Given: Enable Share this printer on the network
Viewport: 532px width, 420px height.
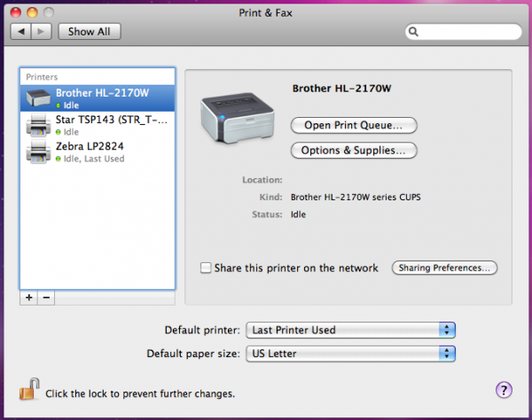Looking at the screenshot, I should [206, 268].
